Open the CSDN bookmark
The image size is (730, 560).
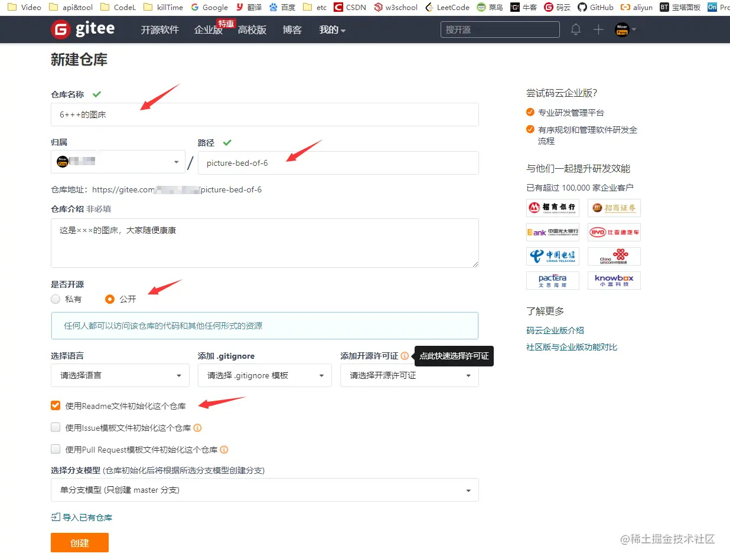350,8
